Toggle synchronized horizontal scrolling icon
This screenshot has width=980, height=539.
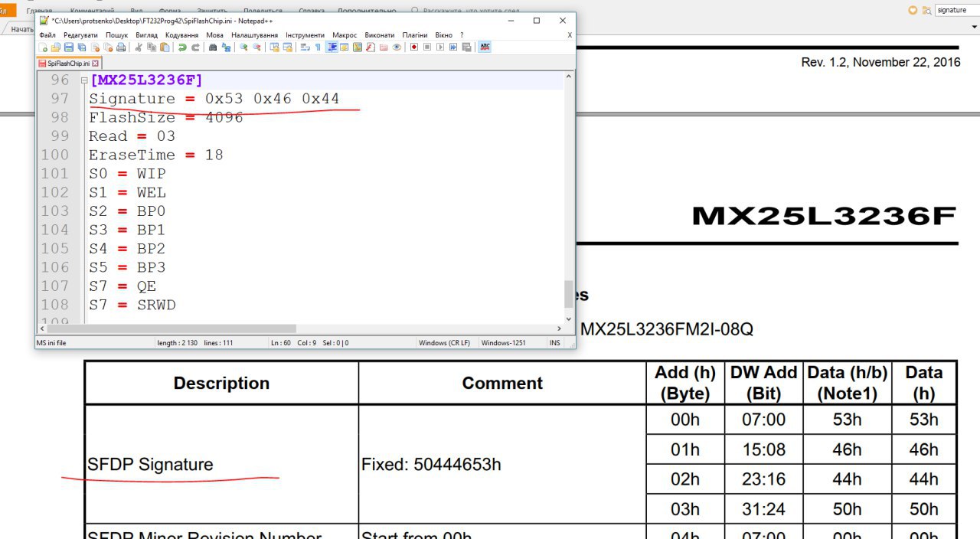[288, 47]
